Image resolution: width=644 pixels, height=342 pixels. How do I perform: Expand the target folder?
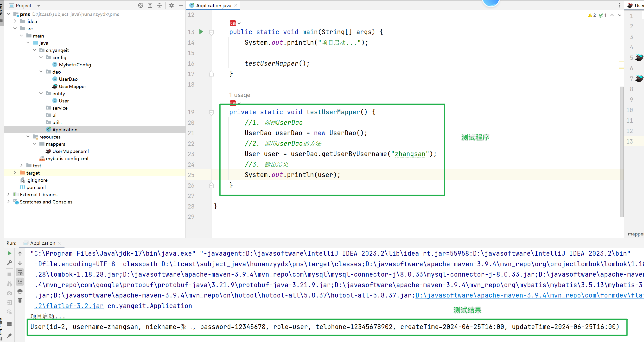click(x=15, y=173)
